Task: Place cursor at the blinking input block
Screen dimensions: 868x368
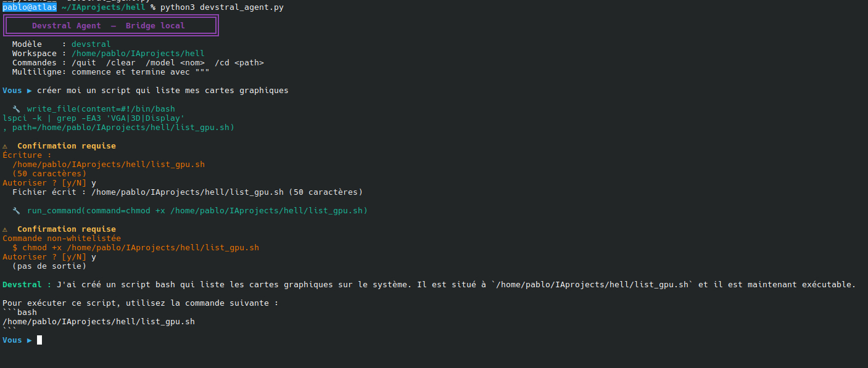Action: (39, 340)
